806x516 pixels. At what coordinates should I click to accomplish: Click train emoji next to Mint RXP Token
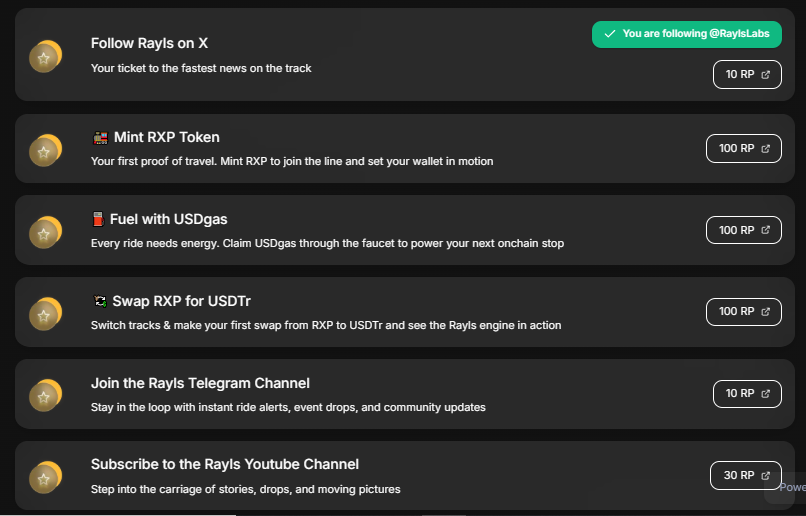click(x=100, y=138)
